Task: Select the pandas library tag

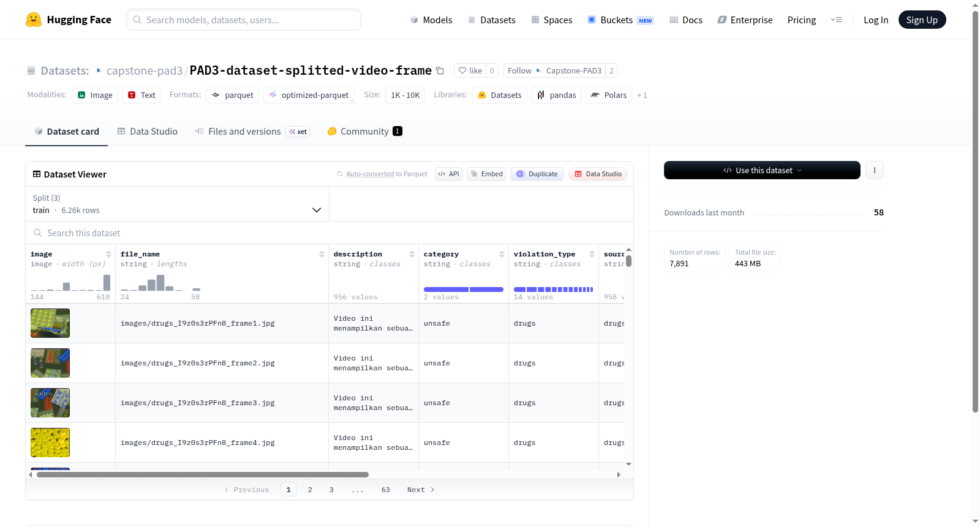Action: pyautogui.click(x=556, y=95)
